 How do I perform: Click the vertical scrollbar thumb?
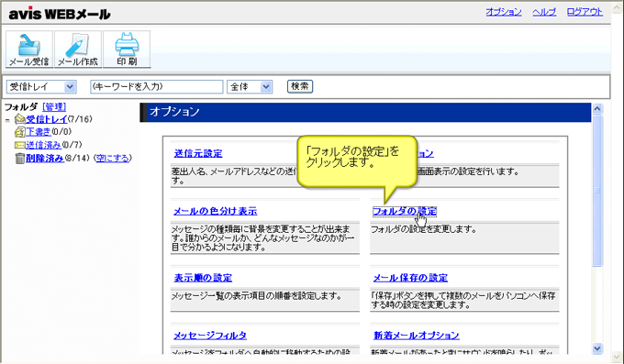[x=597, y=191]
